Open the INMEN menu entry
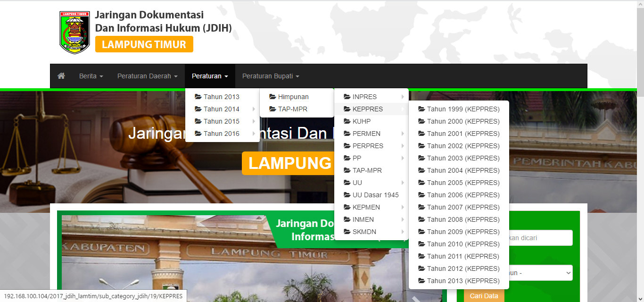 pyautogui.click(x=372, y=219)
